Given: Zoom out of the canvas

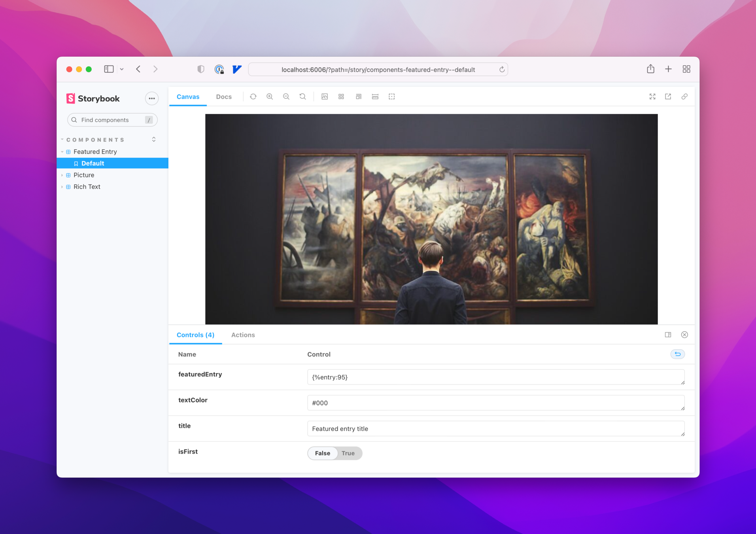Looking at the screenshot, I should [286, 97].
